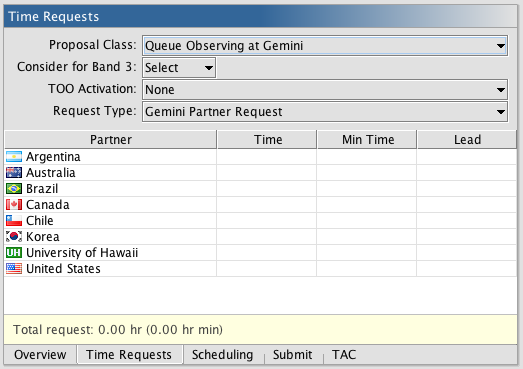Select the Chile partner name
This screenshot has width=523, height=369.
[40, 221]
